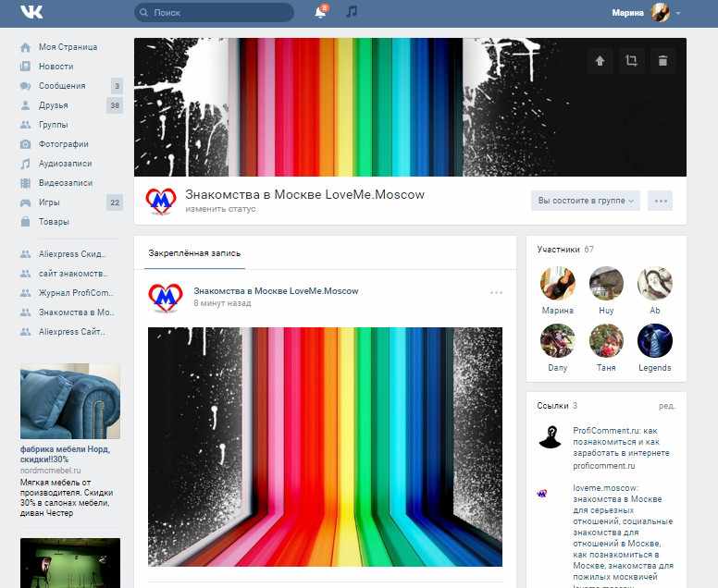
Task: Click nordmcmebel.ru ad domain
Action: click(x=50, y=471)
